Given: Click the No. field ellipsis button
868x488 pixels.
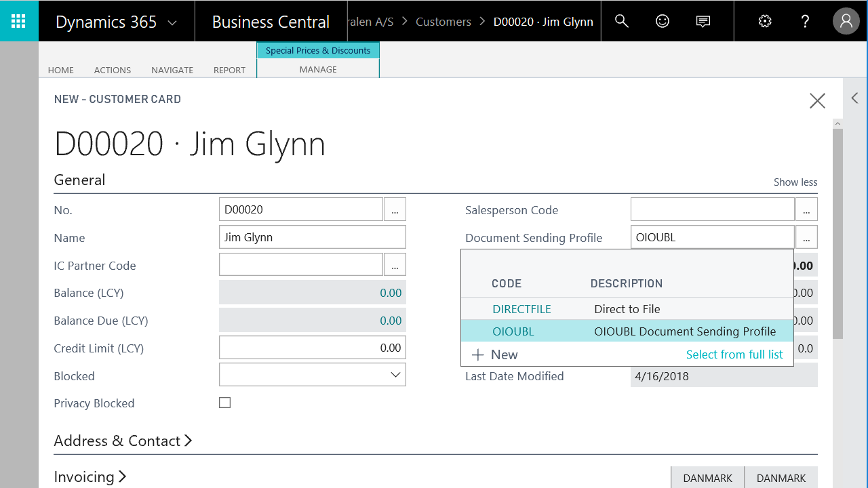Looking at the screenshot, I should pyautogui.click(x=395, y=209).
